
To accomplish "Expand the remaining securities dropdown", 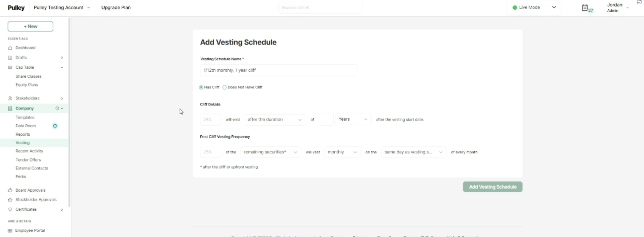I will tap(271, 152).
